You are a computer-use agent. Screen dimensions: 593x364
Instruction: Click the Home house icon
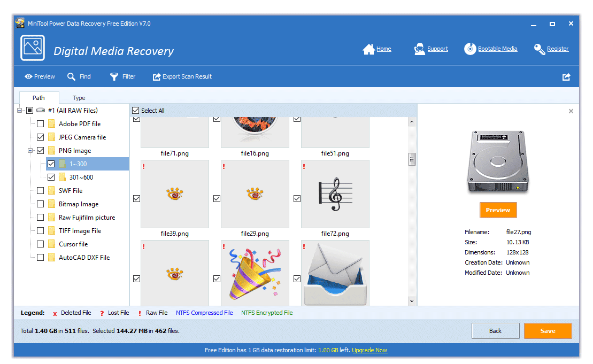point(368,49)
